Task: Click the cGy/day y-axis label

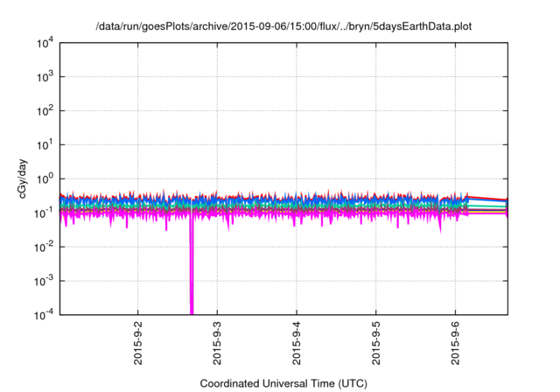Action: click(22, 178)
